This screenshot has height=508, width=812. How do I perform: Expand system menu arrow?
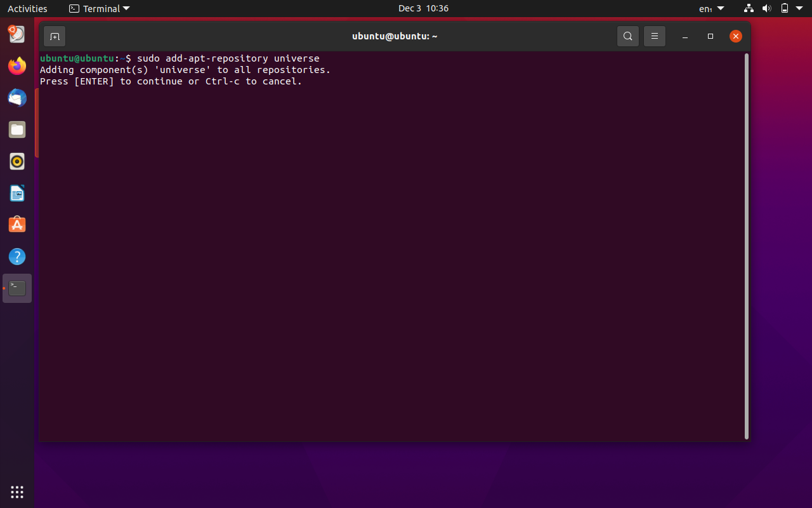[801, 8]
